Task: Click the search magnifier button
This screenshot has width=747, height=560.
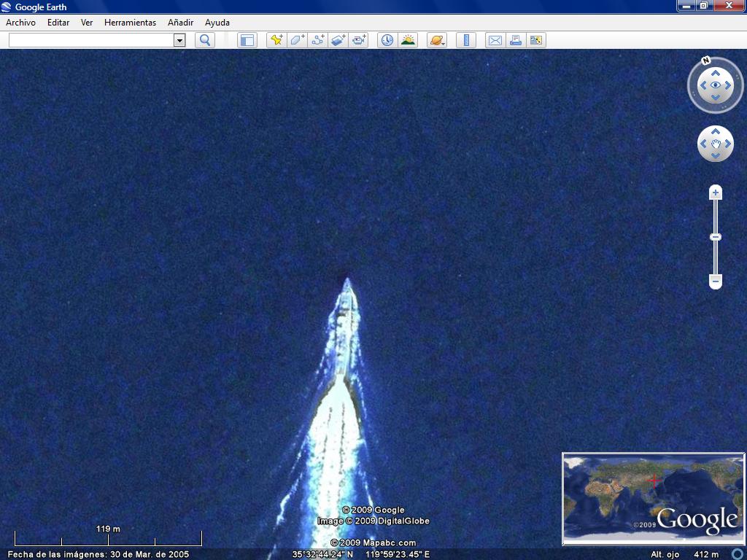Action: coord(205,40)
